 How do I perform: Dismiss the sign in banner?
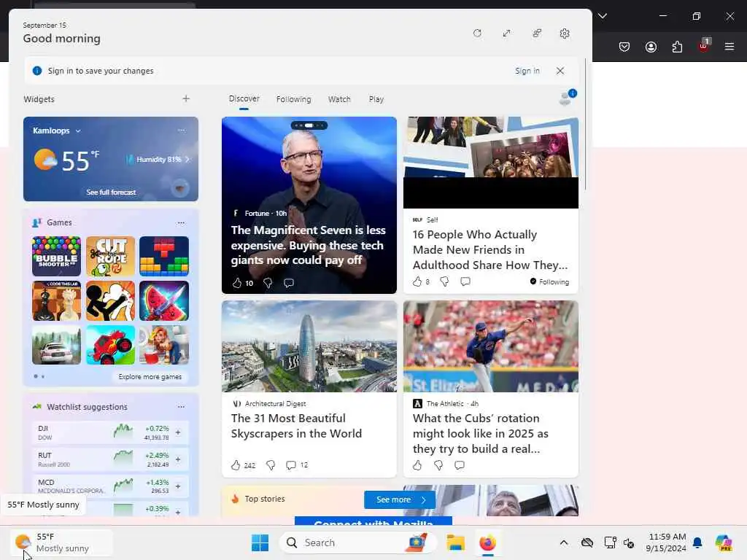560,71
